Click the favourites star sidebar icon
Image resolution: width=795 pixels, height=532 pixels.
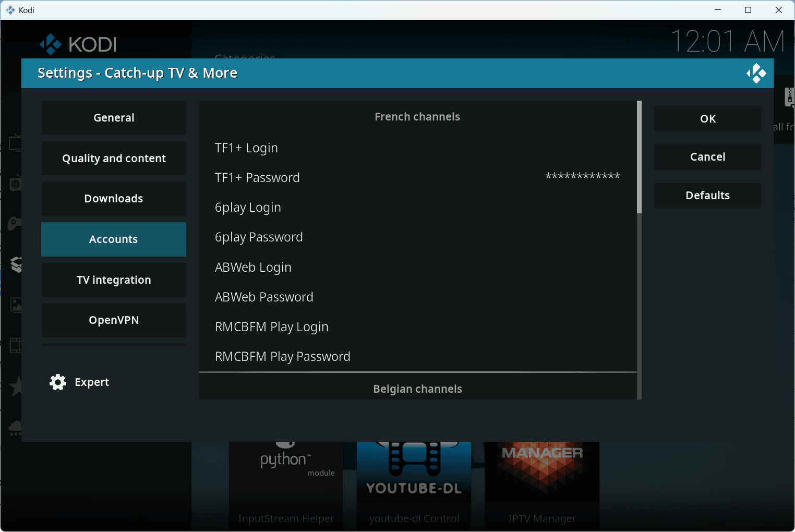[x=16, y=386]
